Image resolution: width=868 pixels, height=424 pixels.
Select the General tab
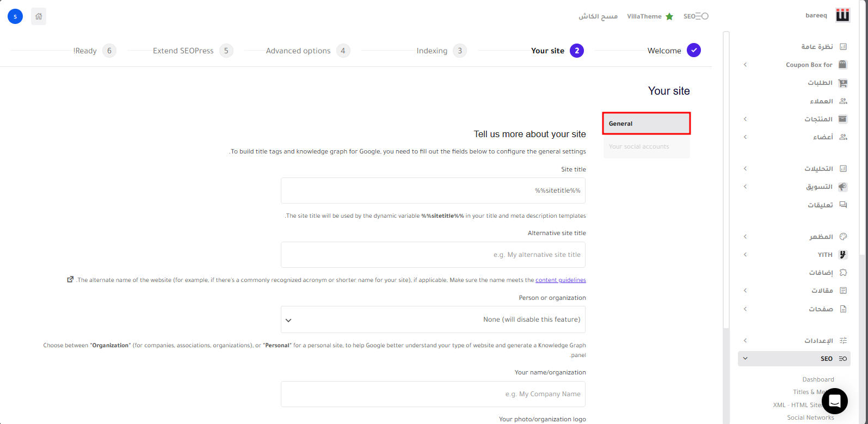(x=647, y=124)
